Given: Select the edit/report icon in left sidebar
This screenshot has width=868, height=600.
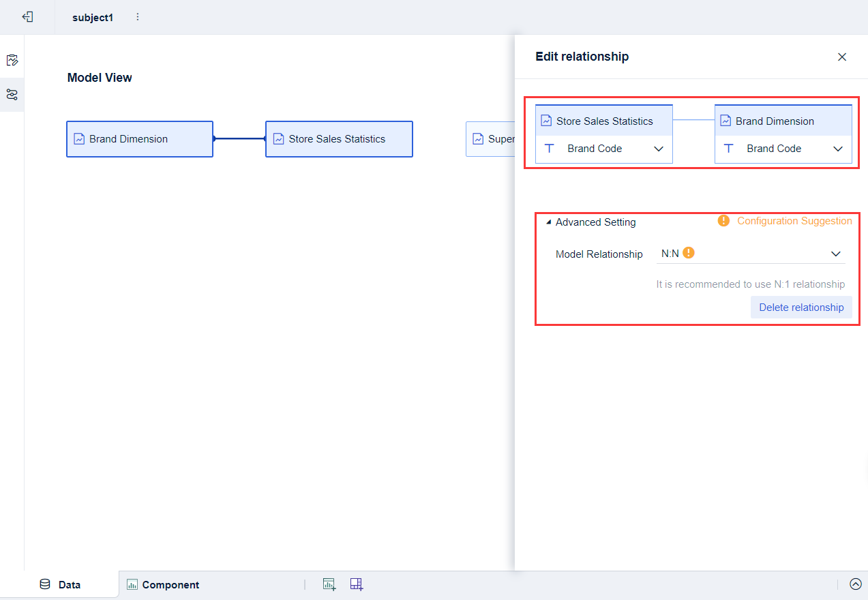Looking at the screenshot, I should [12, 60].
